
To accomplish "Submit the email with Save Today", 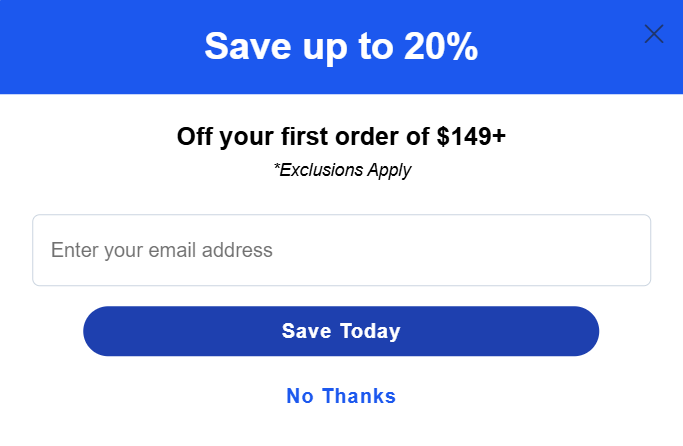I will pos(341,331).
